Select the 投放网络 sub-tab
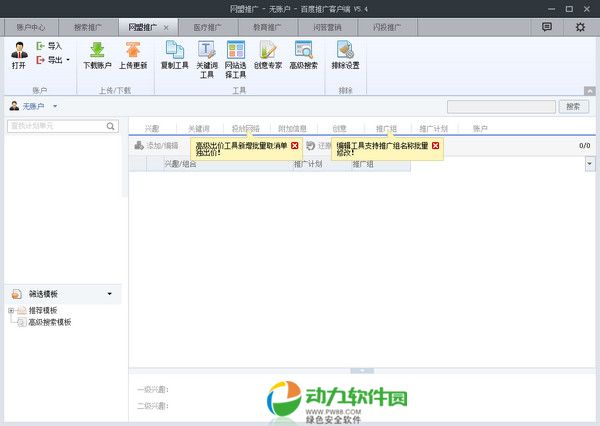 click(x=246, y=129)
